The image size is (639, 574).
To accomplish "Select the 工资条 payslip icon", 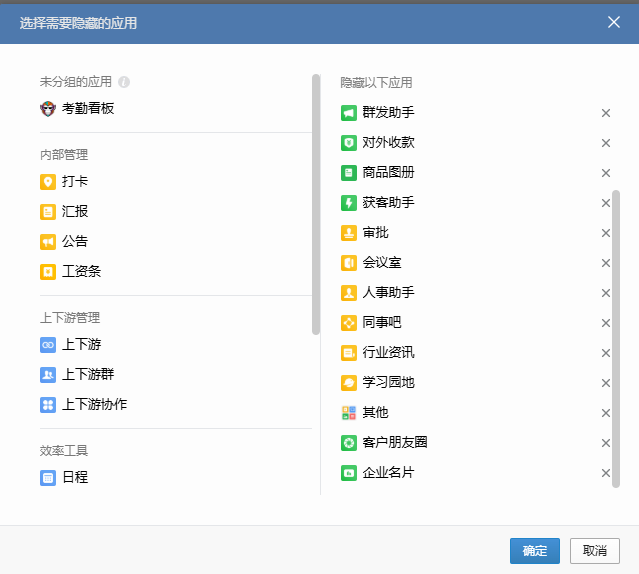I will (x=48, y=272).
